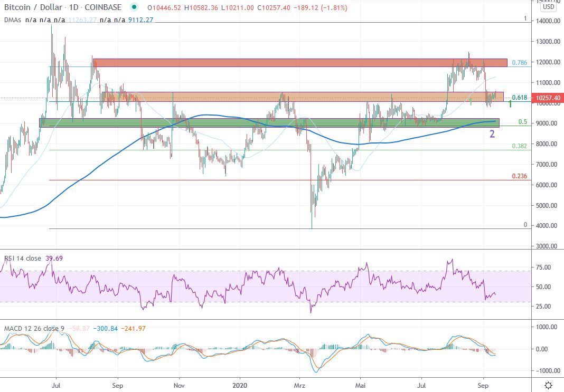Toggle the USD price scale mode
The height and width of the screenshot is (392, 564).
click(549, 7)
